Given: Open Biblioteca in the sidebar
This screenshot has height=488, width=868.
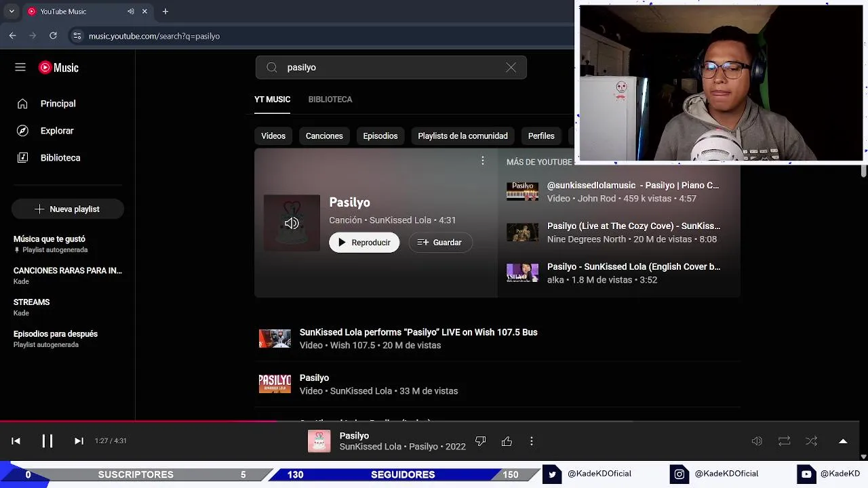Looking at the screenshot, I should 61,158.
